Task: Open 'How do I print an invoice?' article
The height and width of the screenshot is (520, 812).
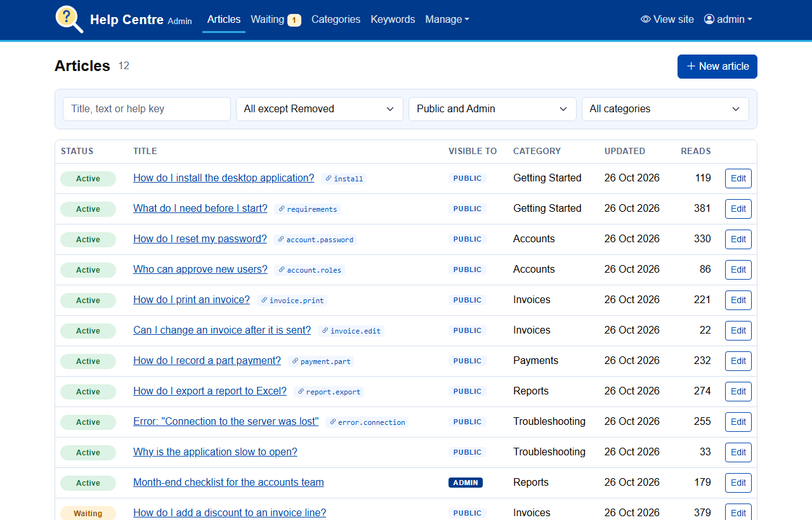Action: (x=192, y=300)
